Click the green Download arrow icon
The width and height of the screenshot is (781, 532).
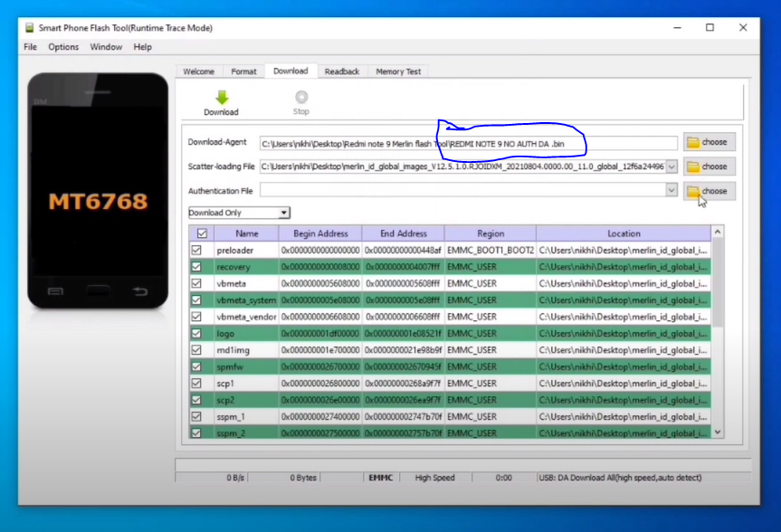coord(222,97)
